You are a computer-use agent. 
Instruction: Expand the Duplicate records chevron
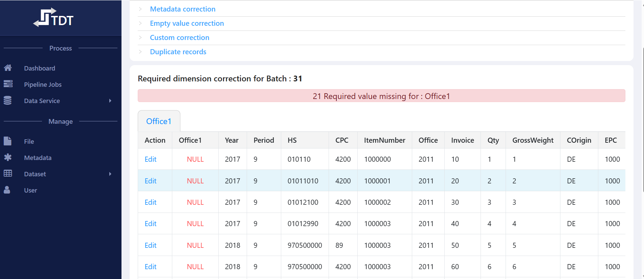coord(140,52)
